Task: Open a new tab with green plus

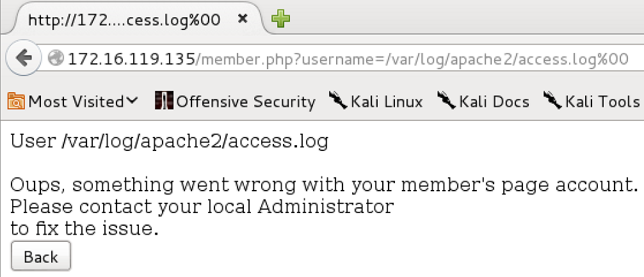Action: pyautogui.click(x=281, y=19)
